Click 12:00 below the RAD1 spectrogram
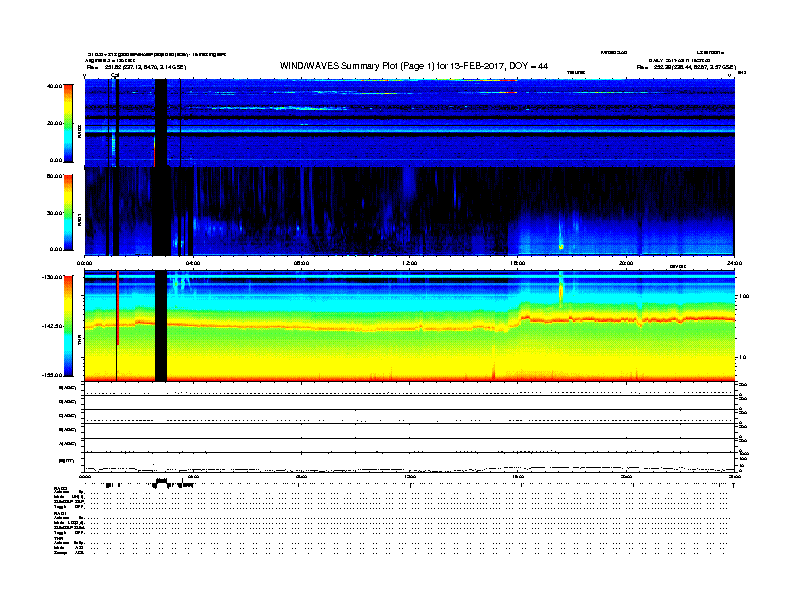The height and width of the screenshot is (612, 792). pos(409,263)
